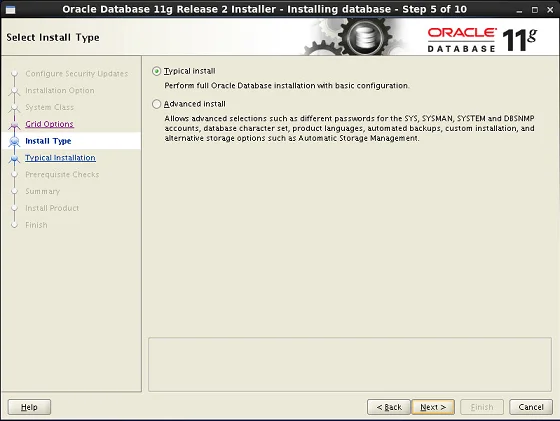Open the Grid Options step link

coord(49,124)
